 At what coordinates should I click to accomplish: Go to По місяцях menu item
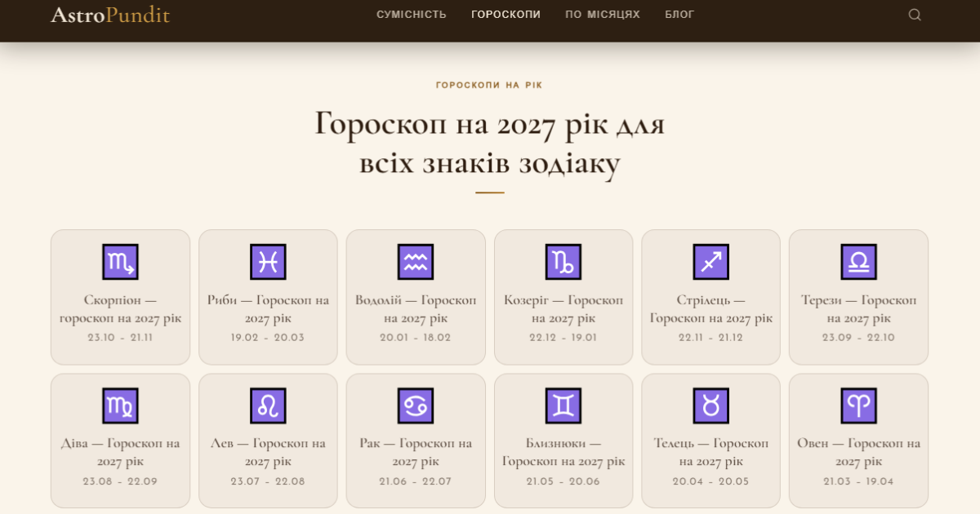pyautogui.click(x=603, y=15)
